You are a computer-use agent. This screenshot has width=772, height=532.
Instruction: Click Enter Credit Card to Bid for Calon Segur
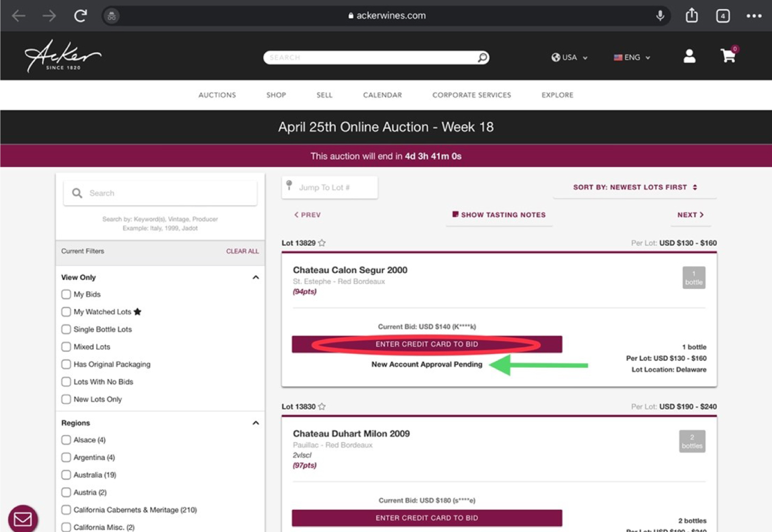point(426,344)
